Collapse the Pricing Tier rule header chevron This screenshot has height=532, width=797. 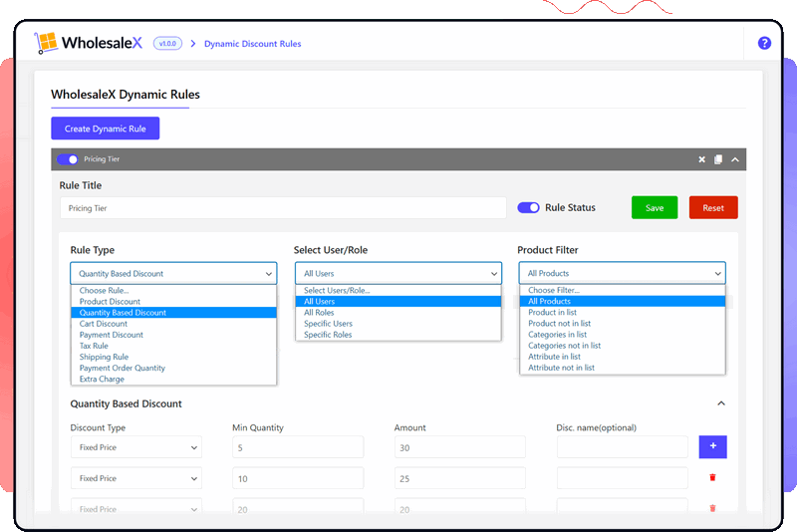[735, 159]
